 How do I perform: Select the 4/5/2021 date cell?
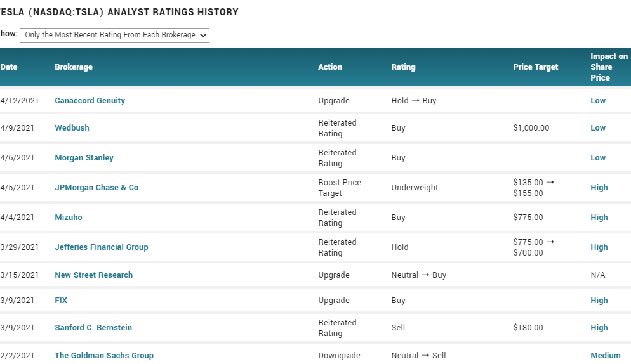pyautogui.click(x=17, y=188)
